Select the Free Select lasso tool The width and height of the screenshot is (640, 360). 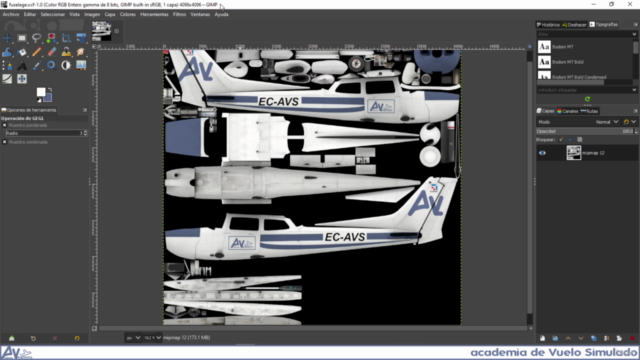[37, 38]
